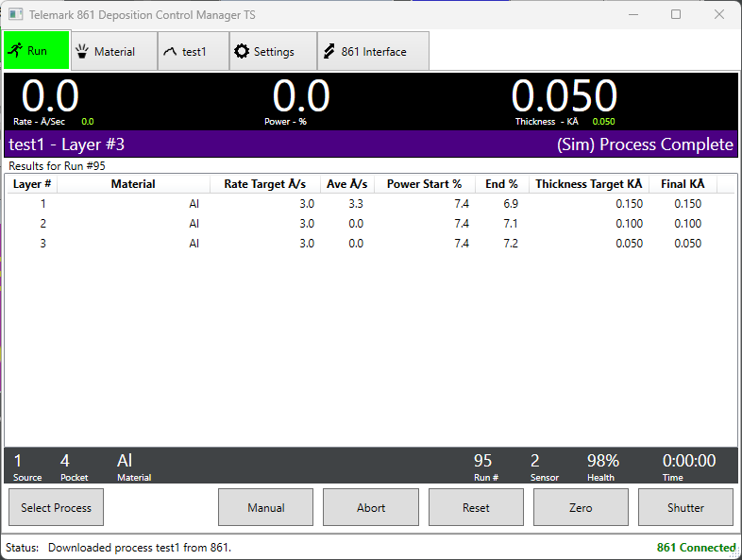742x560 pixels.
Task: Click the gear icon on Settings tab
Action: (242, 51)
